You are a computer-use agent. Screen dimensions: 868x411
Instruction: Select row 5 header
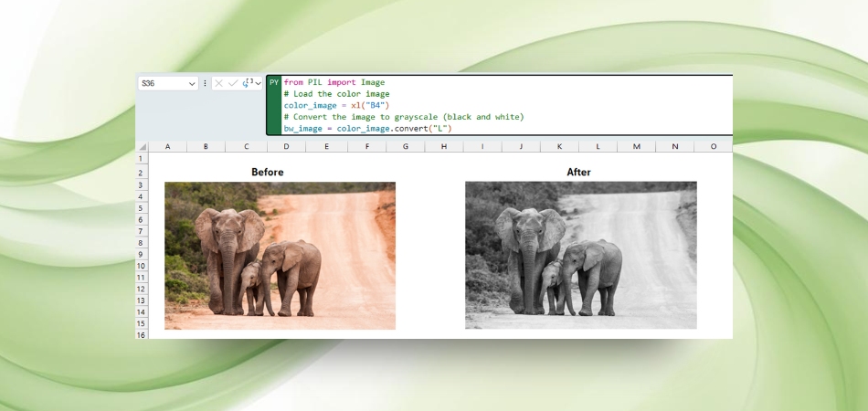[142, 208]
